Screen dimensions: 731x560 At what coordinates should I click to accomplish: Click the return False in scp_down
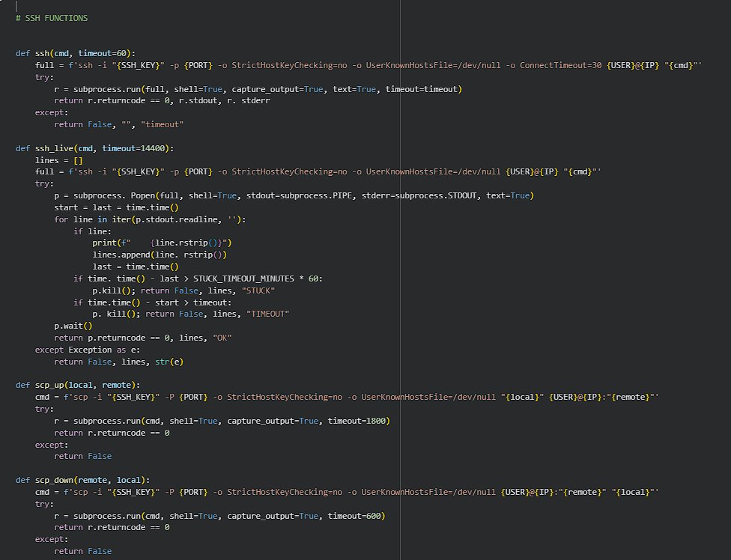[82, 550]
